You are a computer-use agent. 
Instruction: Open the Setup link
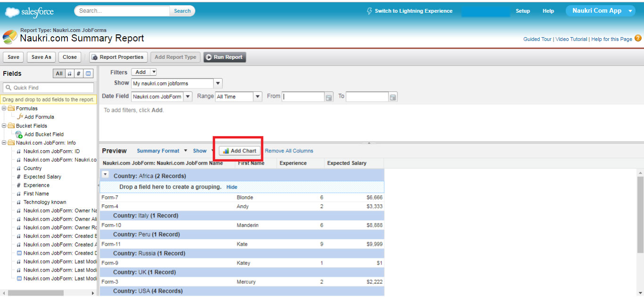[x=523, y=11]
